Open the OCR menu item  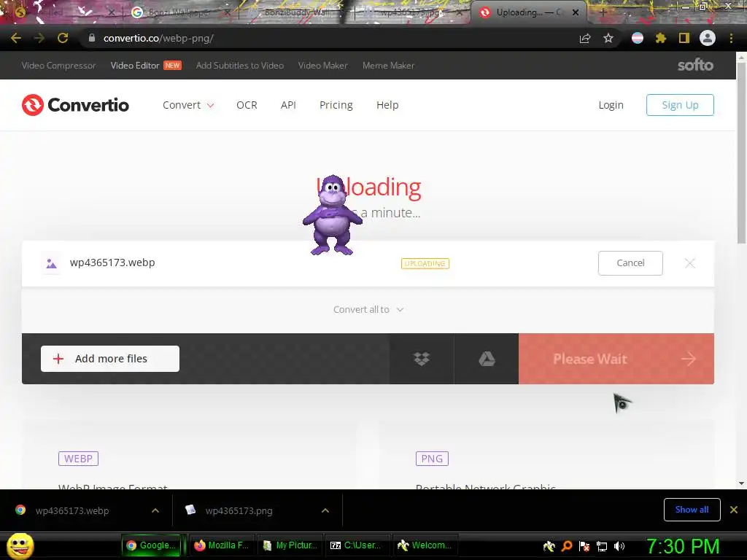point(247,105)
